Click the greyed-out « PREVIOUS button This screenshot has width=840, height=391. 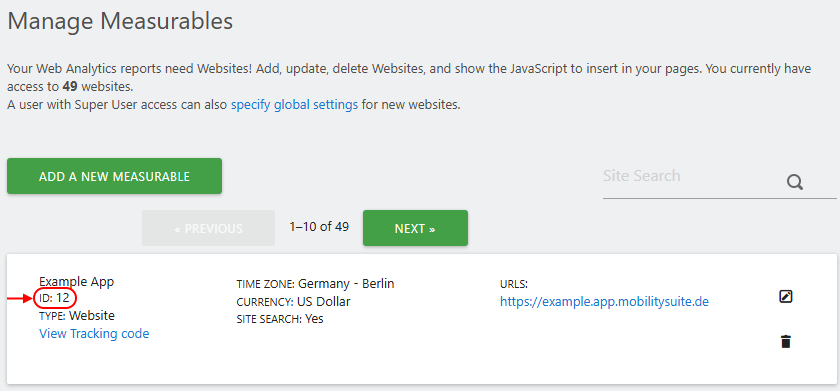208,228
